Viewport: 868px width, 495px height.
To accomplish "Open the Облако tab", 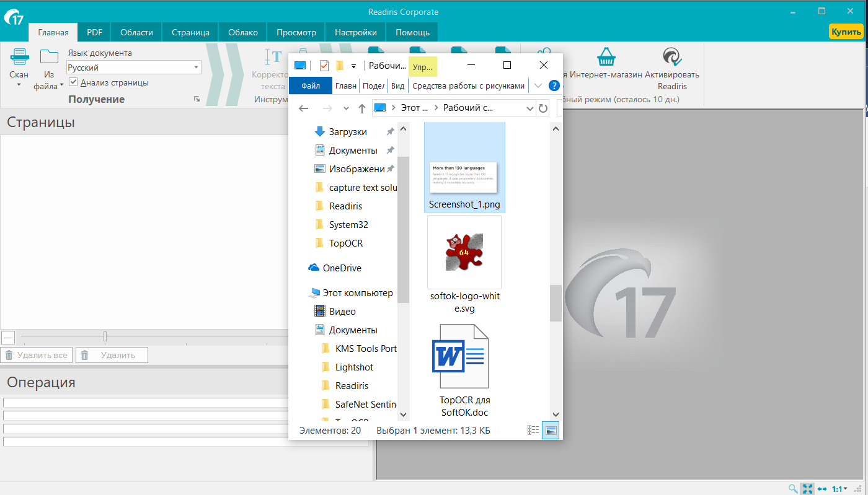I will 243,32.
